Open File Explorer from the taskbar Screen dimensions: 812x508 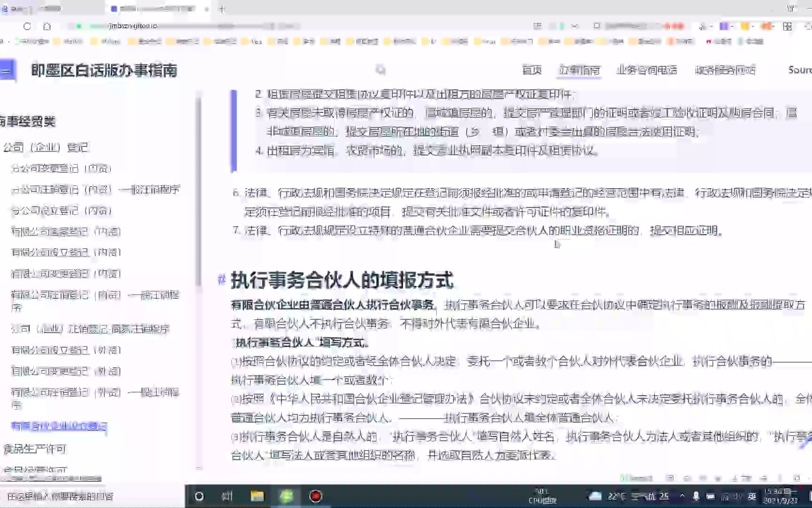pyautogui.click(x=257, y=496)
